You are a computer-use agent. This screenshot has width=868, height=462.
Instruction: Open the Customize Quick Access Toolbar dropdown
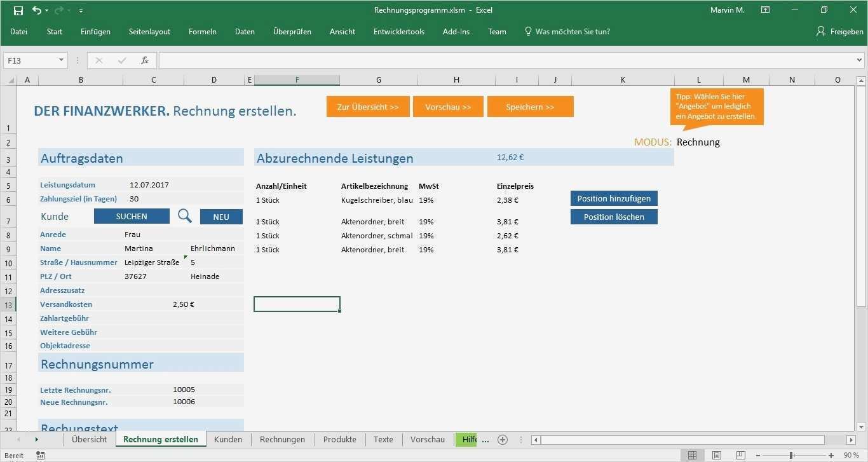click(x=81, y=11)
